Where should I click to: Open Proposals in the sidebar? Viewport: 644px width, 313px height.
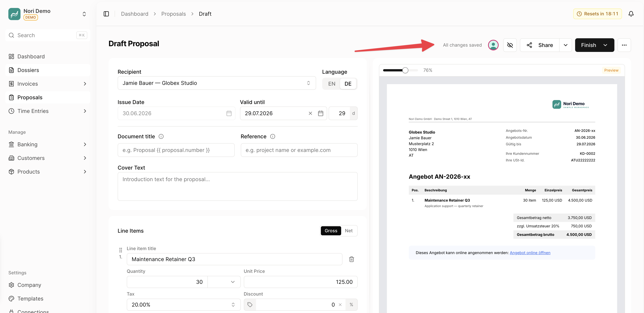[x=48, y=97]
